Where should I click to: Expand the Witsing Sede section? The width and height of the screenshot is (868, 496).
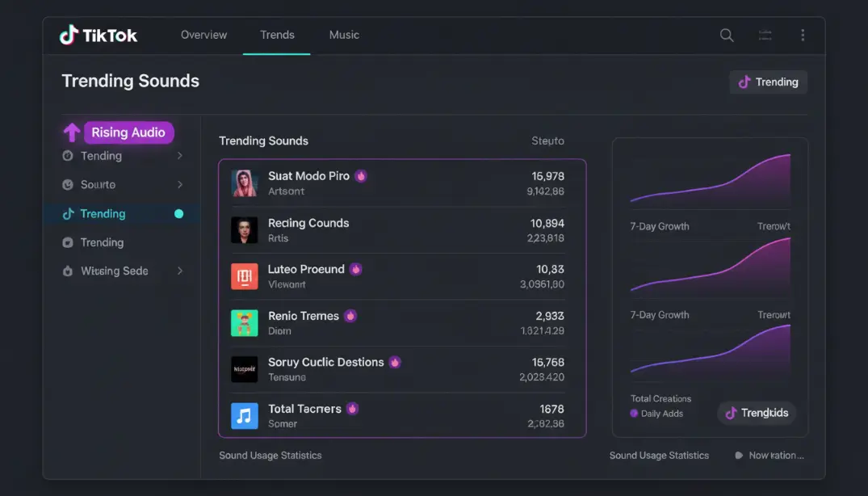[x=180, y=271]
